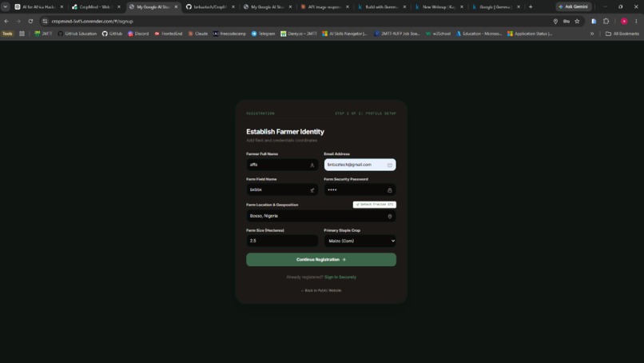This screenshot has height=363, width=644.
Task: Click the Farm Location & Geoposition field
Action: (321, 216)
